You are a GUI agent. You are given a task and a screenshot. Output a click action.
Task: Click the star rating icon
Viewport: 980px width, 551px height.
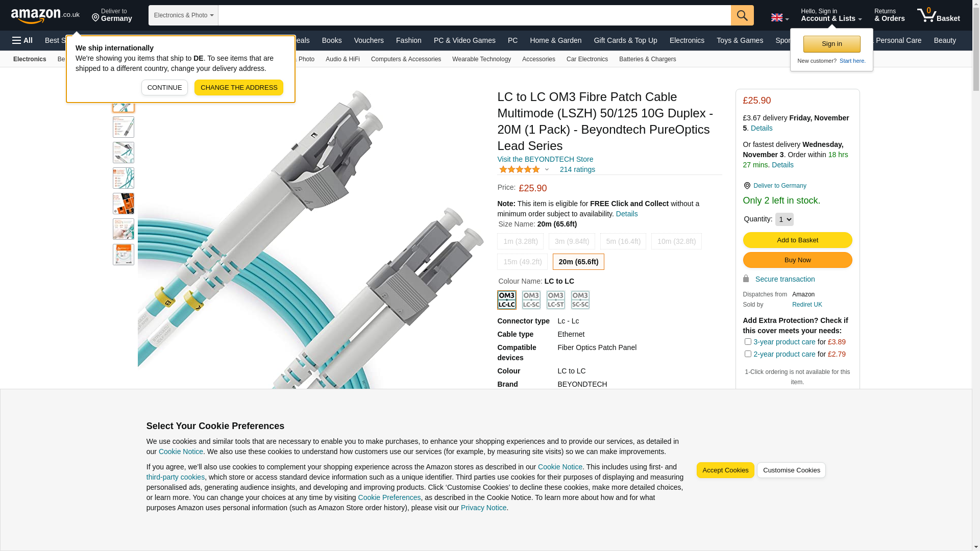[x=519, y=169]
